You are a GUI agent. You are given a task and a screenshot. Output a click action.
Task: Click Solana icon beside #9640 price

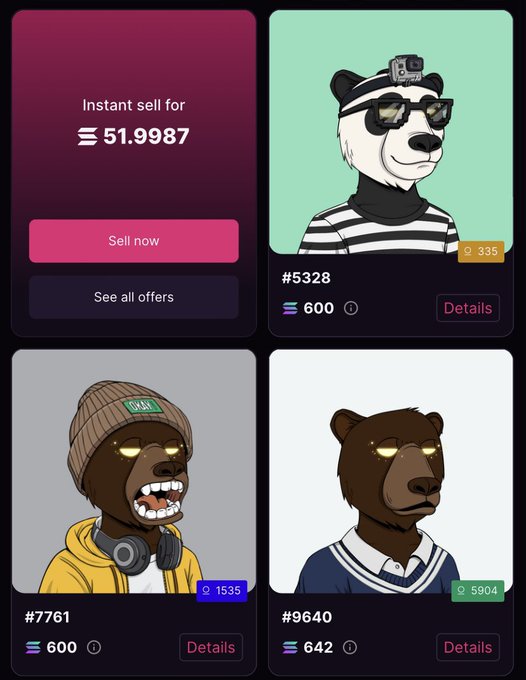(x=290, y=647)
